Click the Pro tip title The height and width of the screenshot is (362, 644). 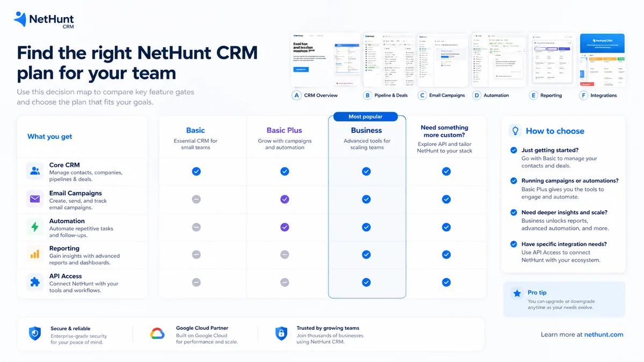[x=537, y=292]
